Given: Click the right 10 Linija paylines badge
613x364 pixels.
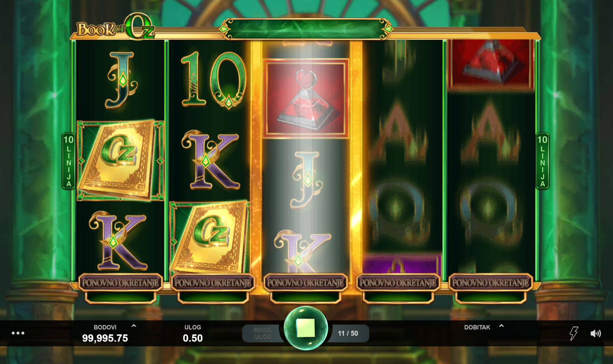Looking at the screenshot, I should tap(542, 161).
